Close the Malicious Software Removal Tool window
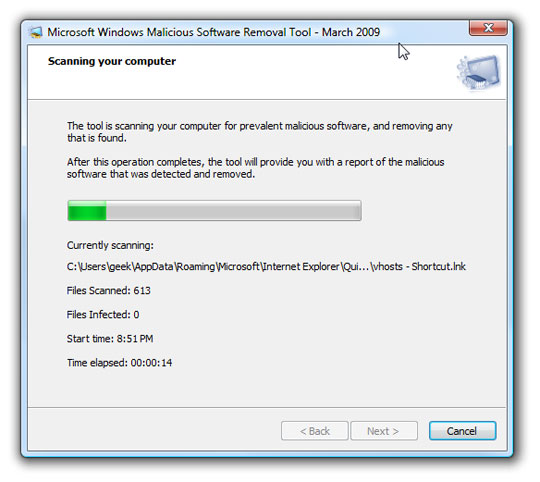540x482 pixels. pos(488,28)
